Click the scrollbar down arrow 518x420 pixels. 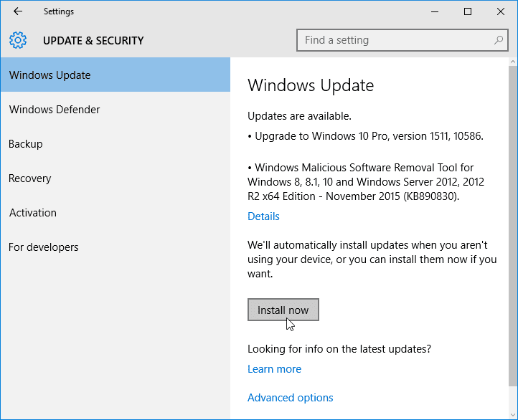click(513, 415)
